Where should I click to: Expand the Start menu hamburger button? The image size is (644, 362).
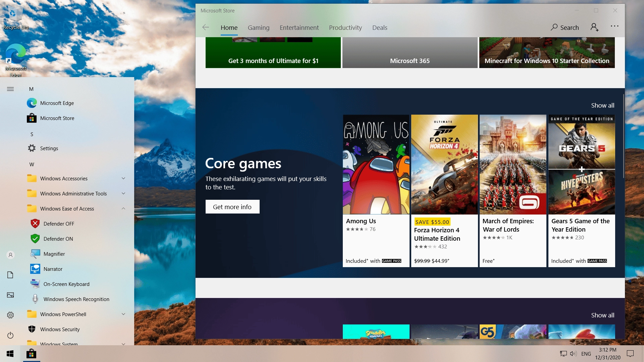[10, 89]
